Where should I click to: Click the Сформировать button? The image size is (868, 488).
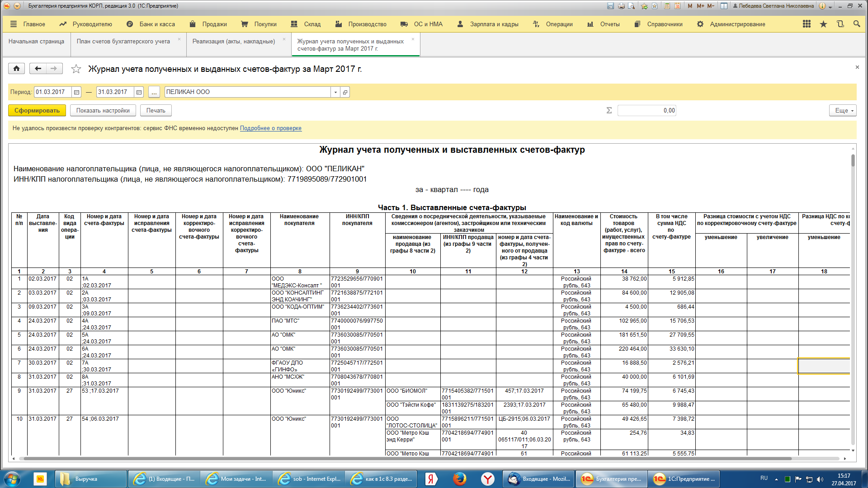(x=37, y=110)
